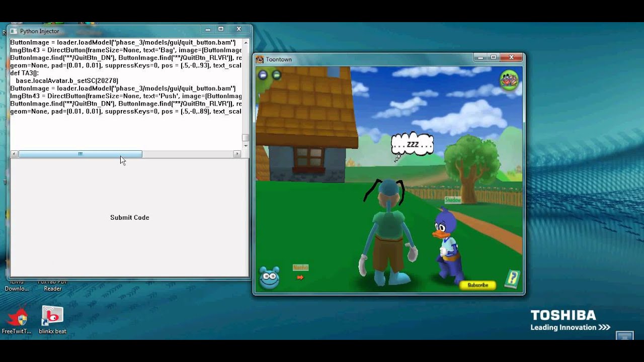Click the yellow Subscribe button in Toontown
Screen dimensions: 644x362
pyautogui.click(x=477, y=285)
